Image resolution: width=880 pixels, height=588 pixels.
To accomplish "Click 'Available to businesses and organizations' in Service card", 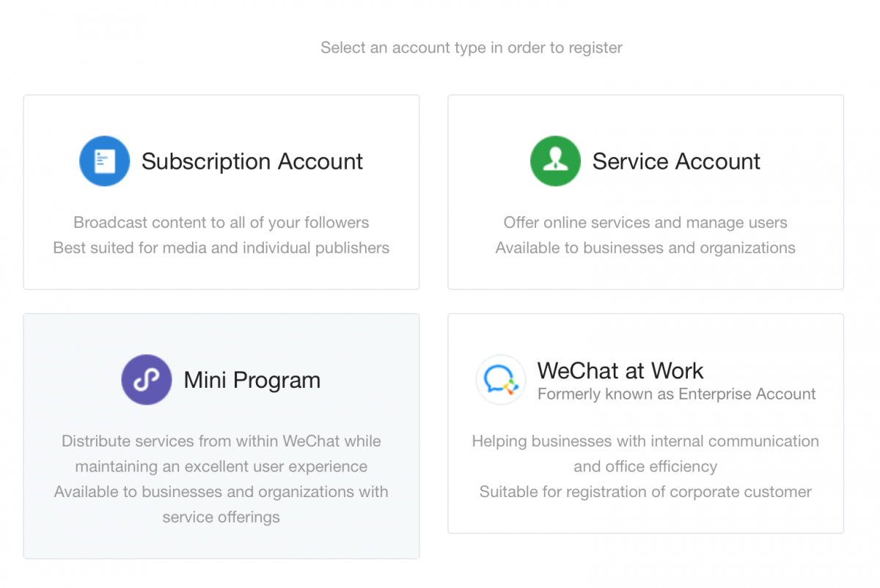I will [645, 248].
